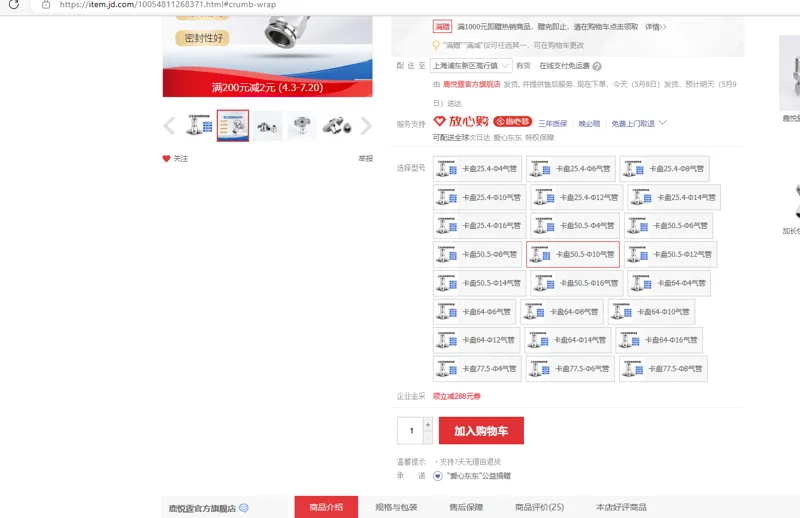The height and width of the screenshot is (518, 800).
Task: Pick the 卡盘64-Φ14气管 variant
Action: pyautogui.click(x=568, y=340)
